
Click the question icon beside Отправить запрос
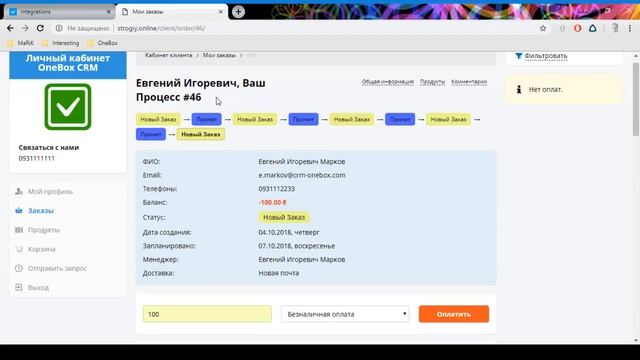[19, 268]
